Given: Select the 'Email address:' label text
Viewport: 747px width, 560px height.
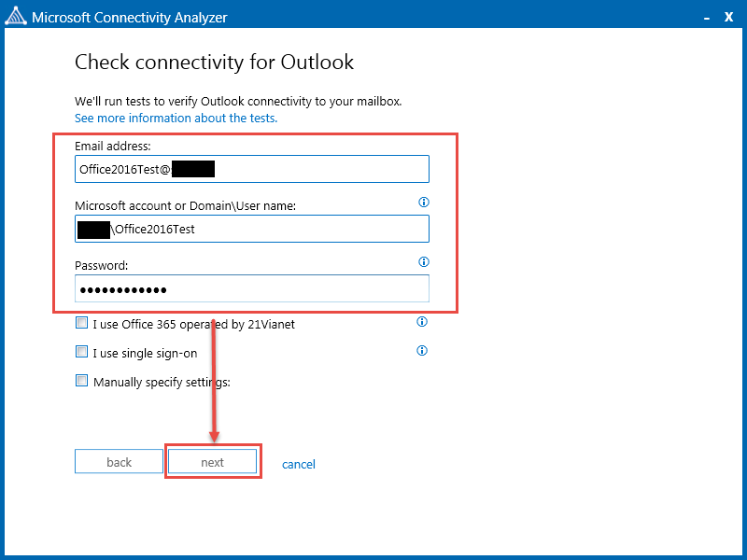Looking at the screenshot, I should coord(112,147).
